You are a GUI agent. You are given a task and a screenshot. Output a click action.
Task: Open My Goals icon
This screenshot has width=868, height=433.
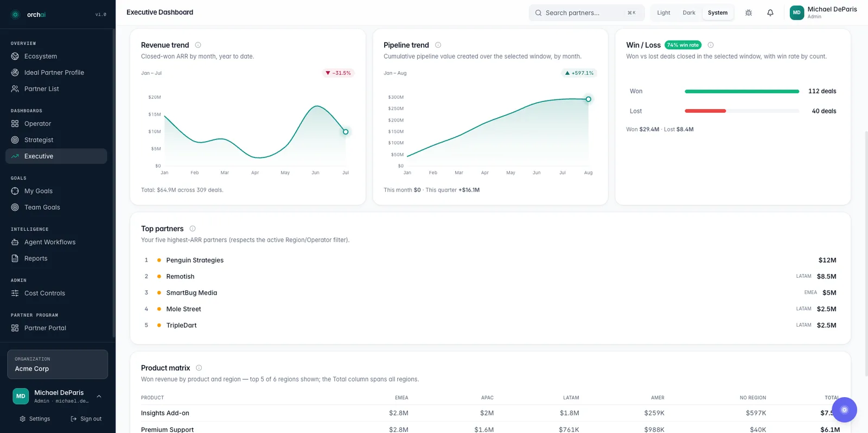(15, 191)
